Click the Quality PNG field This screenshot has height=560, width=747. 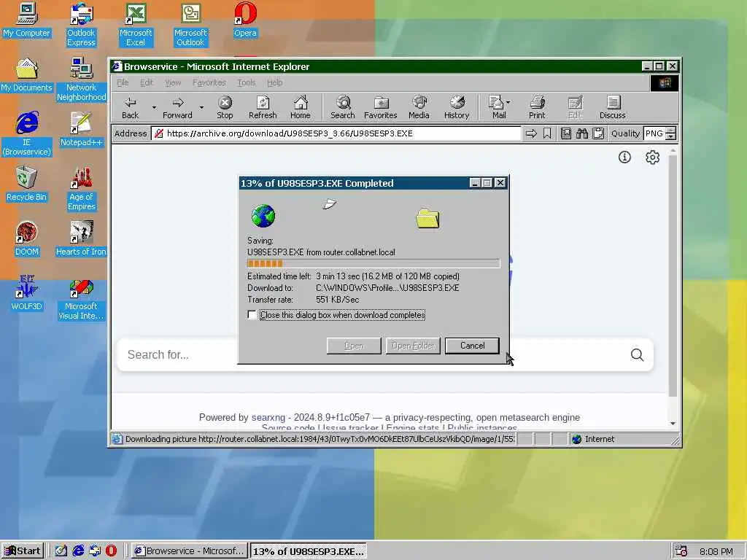click(x=654, y=133)
